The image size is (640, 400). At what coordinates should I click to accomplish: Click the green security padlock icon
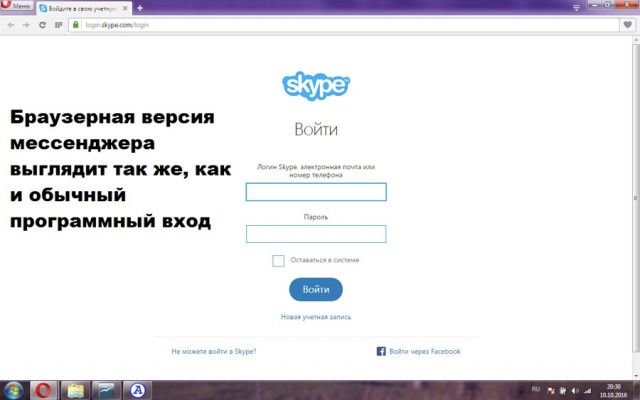76,24
